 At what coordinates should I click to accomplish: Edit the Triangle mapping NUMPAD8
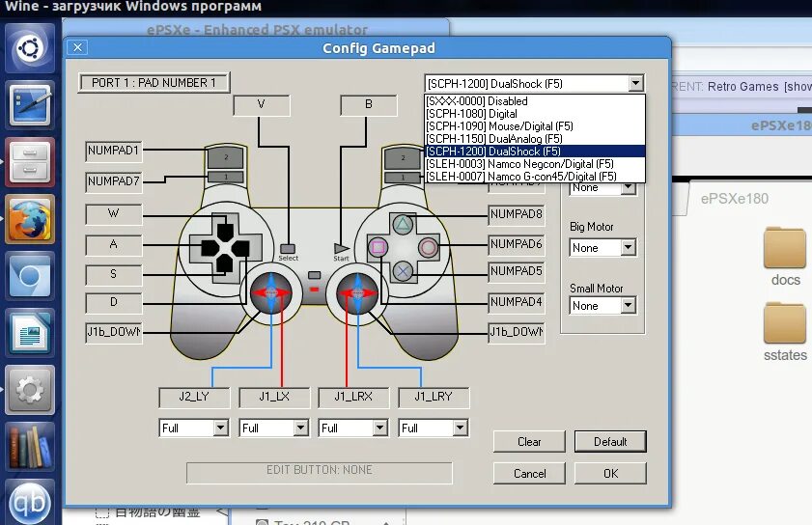[x=517, y=214]
